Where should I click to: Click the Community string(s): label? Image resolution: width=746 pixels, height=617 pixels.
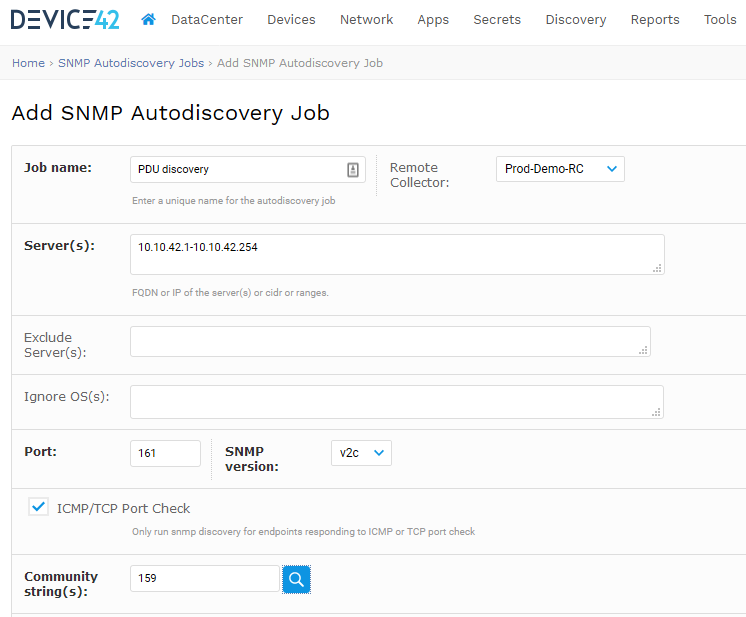click(x=61, y=584)
